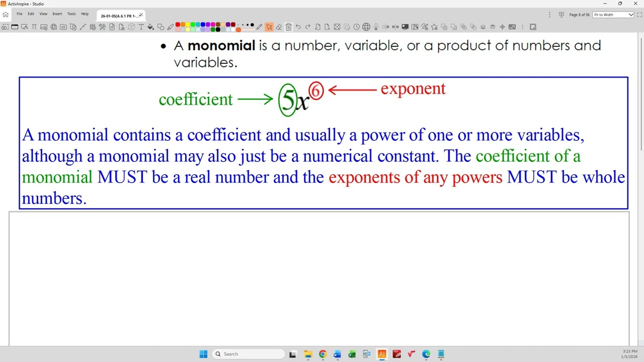Select the Shape tool

160,27
